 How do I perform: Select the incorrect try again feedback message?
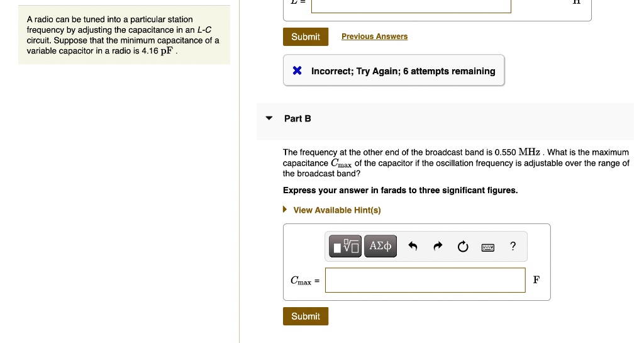tap(403, 71)
